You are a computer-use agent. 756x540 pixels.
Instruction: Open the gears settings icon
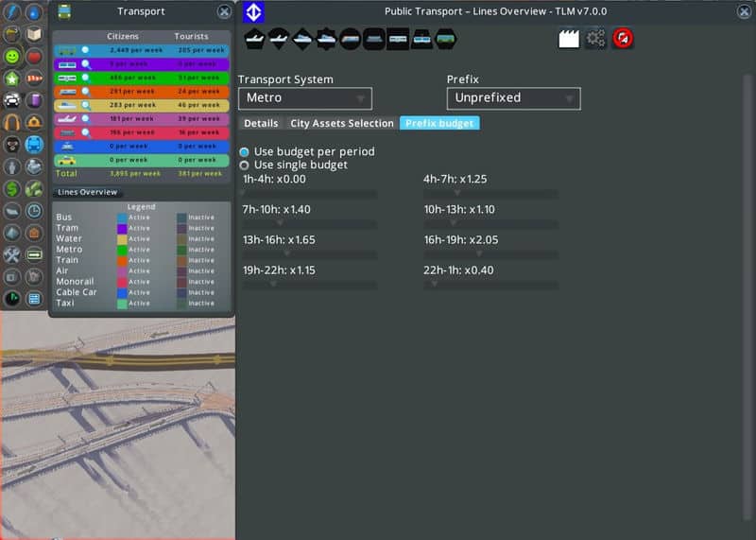[595, 39]
